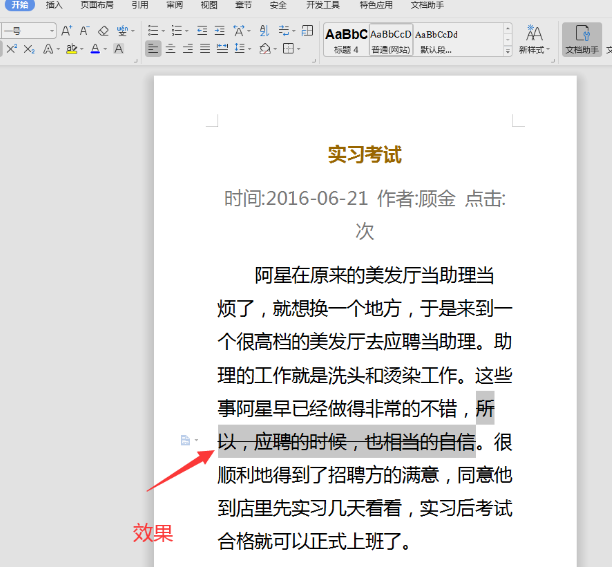Clear formatting with the eraser icon
The image size is (612, 567).
click(x=103, y=31)
